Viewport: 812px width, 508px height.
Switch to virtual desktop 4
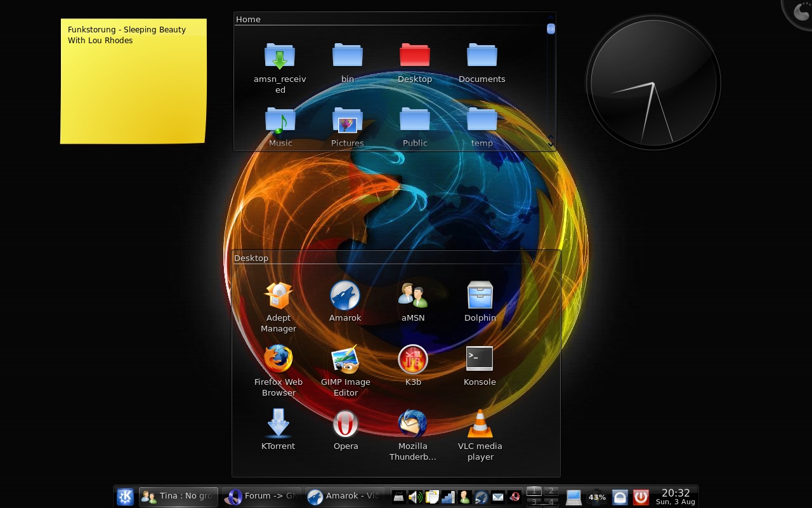coord(551,502)
